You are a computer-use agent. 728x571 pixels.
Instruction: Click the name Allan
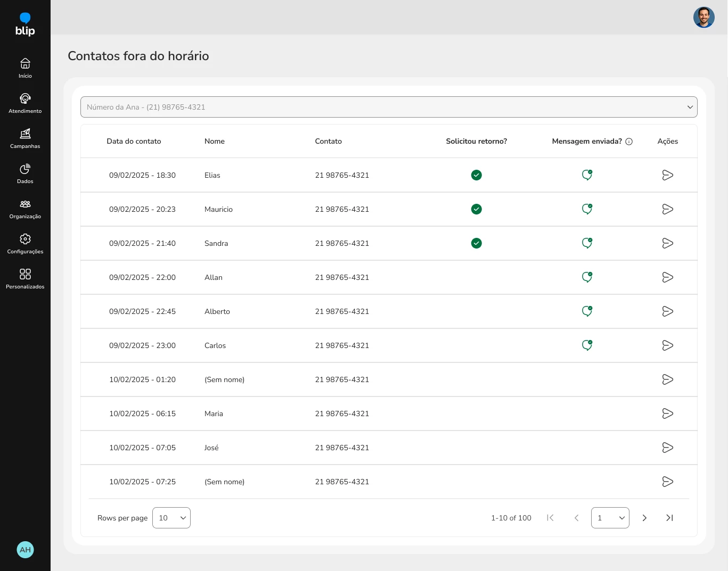coord(214,277)
